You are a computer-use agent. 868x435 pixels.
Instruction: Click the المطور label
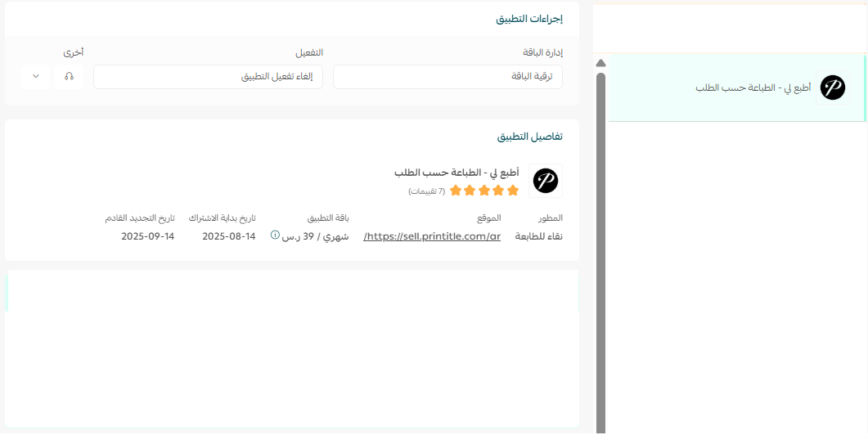tap(551, 218)
